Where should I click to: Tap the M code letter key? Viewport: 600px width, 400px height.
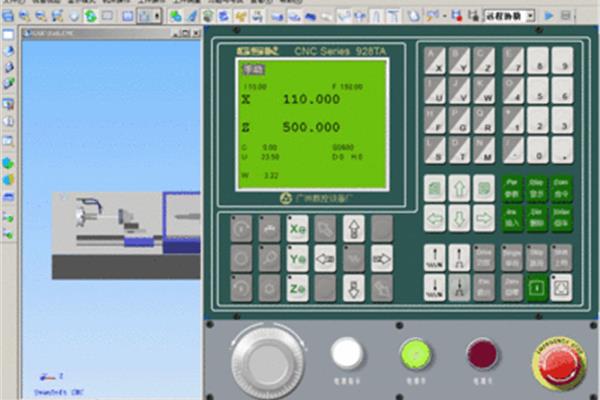pos(484,150)
